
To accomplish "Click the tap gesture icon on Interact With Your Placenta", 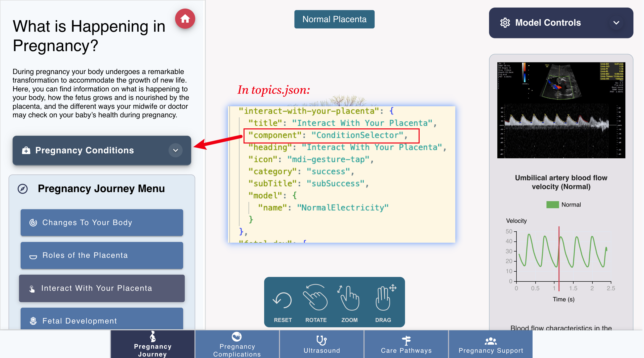I will (32, 289).
